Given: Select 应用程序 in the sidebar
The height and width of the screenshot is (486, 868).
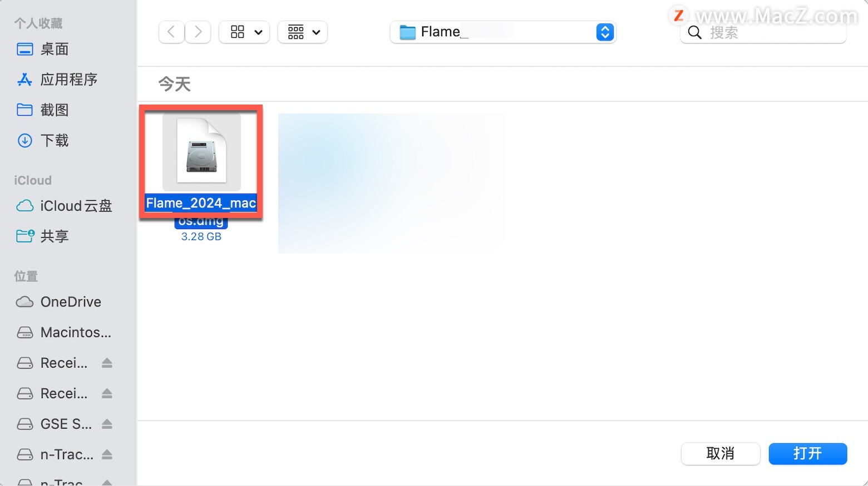Looking at the screenshot, I should 69,80.
